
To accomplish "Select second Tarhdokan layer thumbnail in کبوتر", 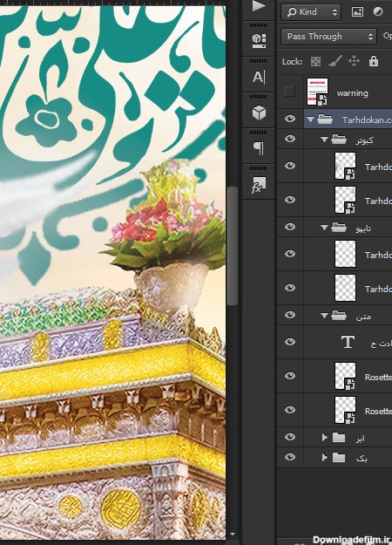I will click(345, 200).
